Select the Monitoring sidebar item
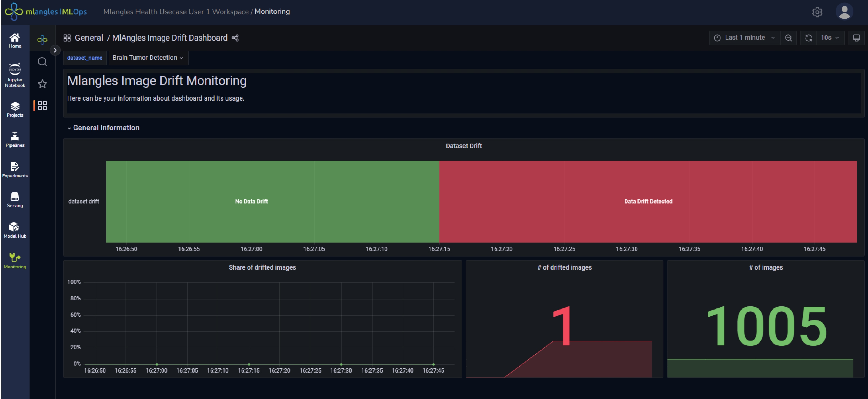 (x=15, y=261)
